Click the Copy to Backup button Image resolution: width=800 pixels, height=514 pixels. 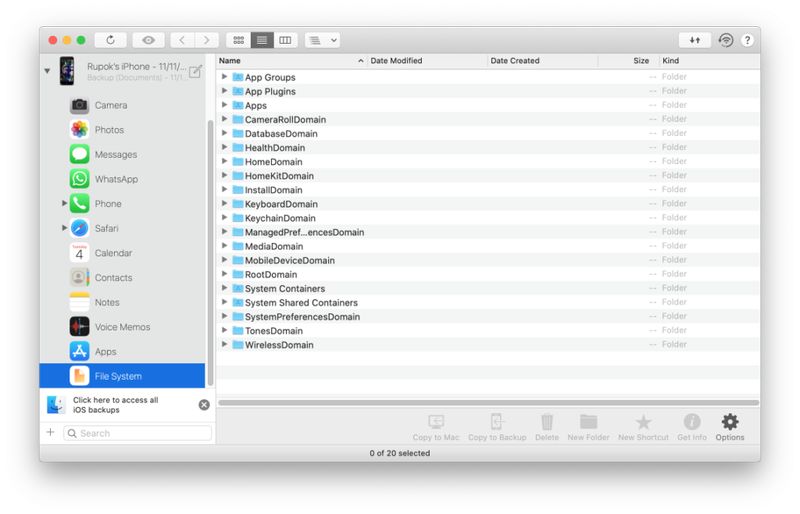click(497, 427)
